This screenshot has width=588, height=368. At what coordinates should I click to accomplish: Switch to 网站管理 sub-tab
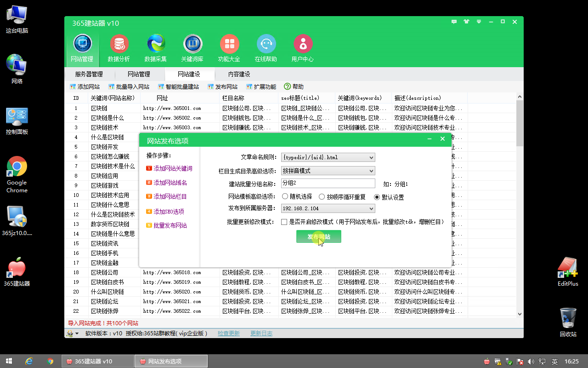[139, 74]
